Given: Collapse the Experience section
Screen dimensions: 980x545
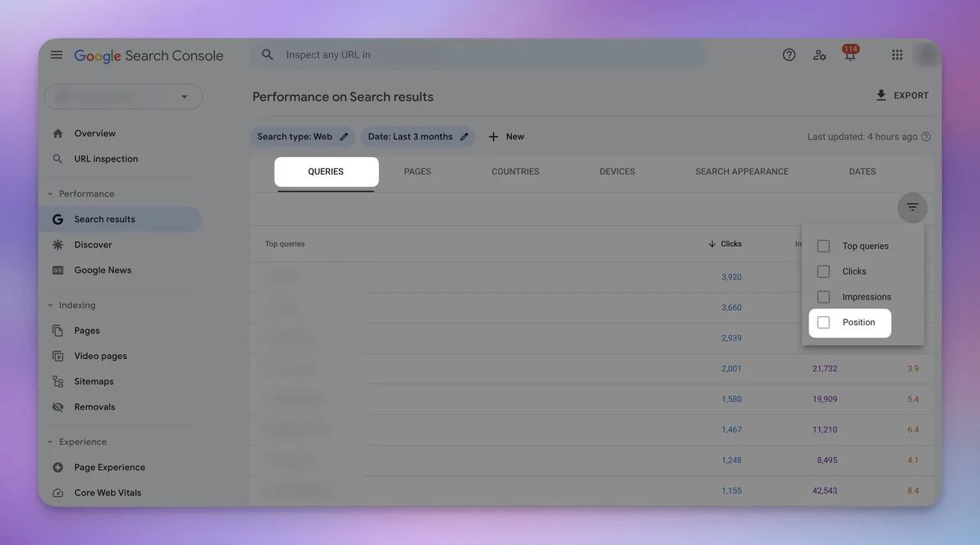Looking at the screenshot, I should 51,442.
